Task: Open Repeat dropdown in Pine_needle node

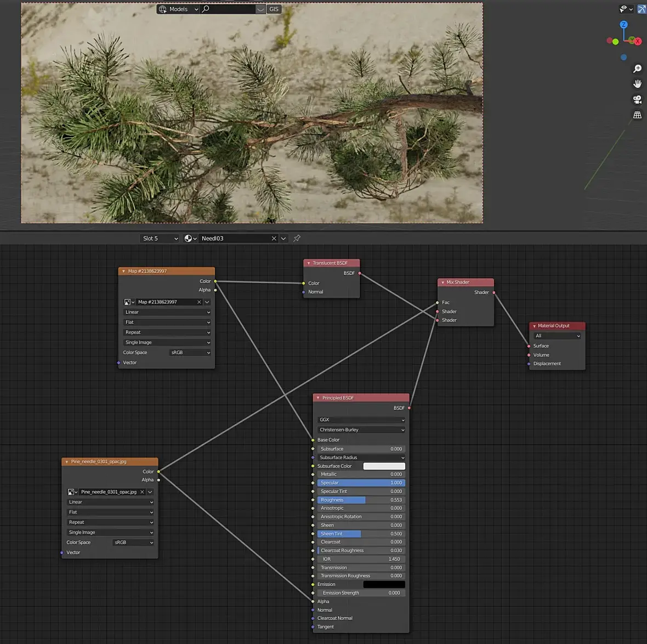Action: (111, 522)
